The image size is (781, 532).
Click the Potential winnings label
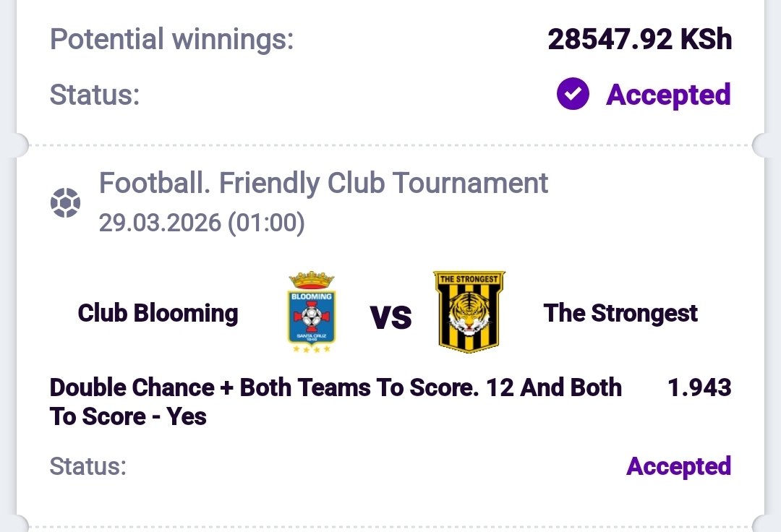point(171,39)
